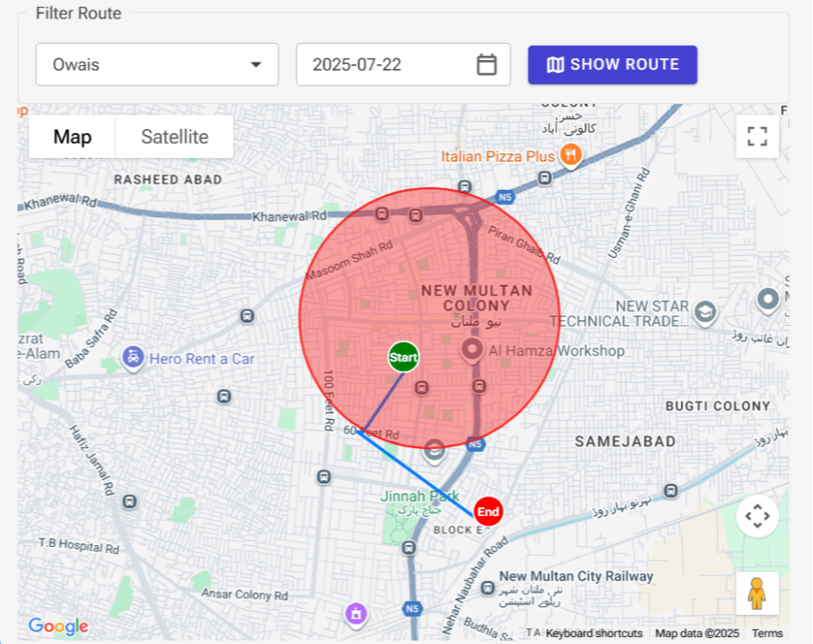Image resolution: width=813 pixels, height=644 pixels.
Task: Click the Street View pegman icon
Action: pos(757,594)
